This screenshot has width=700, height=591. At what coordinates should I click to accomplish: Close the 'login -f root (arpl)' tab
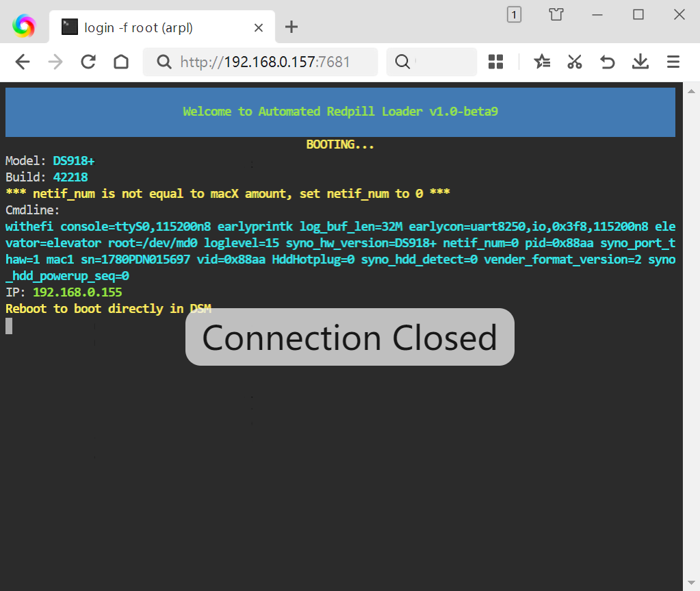pos(258,27)
